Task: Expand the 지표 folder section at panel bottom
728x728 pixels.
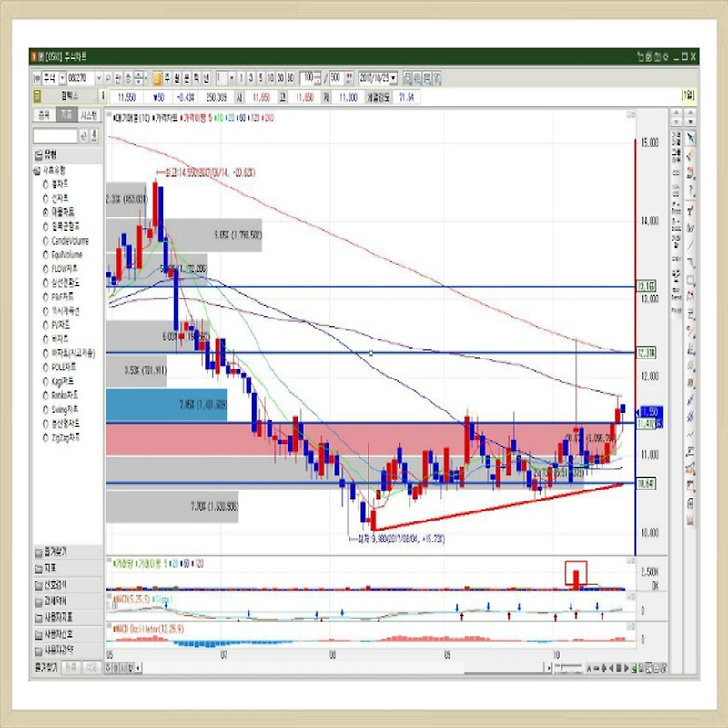Action: (67, 568)
